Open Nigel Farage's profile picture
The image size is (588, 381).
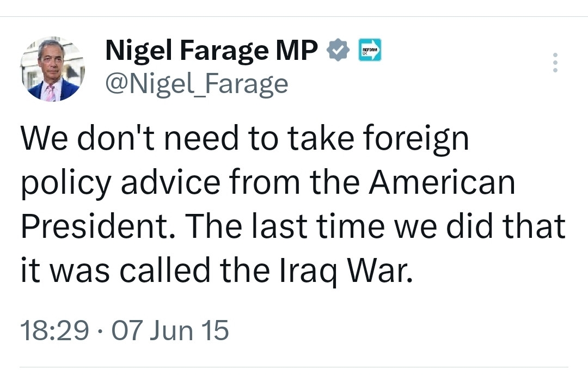[x=53, y=69]
